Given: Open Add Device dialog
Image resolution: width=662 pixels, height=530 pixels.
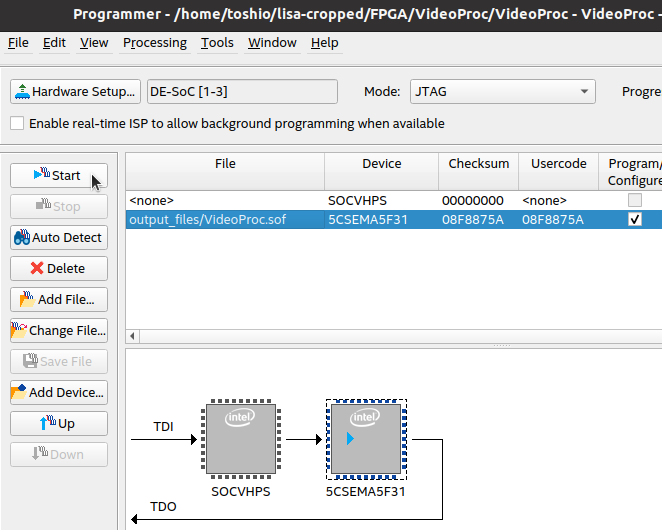Looking at the screenshot, I should (x=59, y=392).
